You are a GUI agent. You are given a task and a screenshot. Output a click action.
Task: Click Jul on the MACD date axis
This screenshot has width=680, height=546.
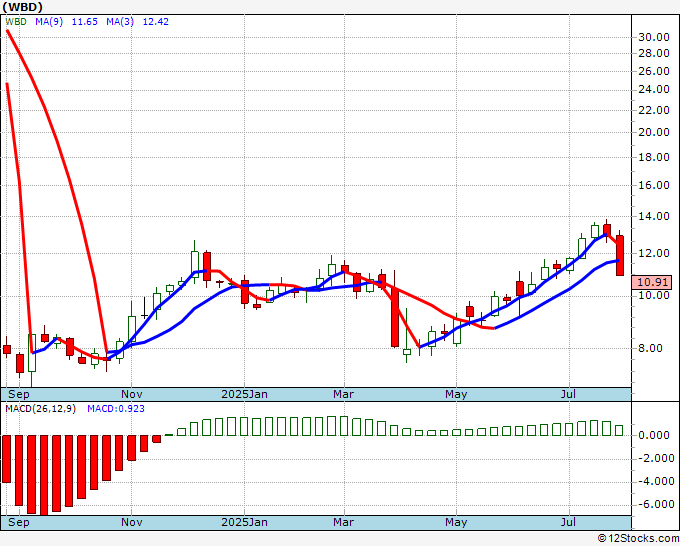point(569,522)
